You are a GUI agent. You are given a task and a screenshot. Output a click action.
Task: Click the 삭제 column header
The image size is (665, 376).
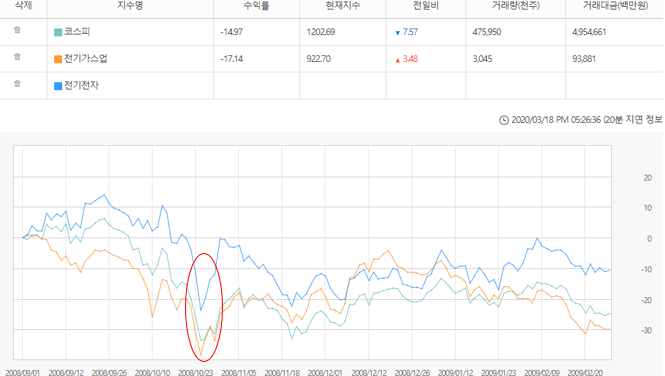point(23,5)
